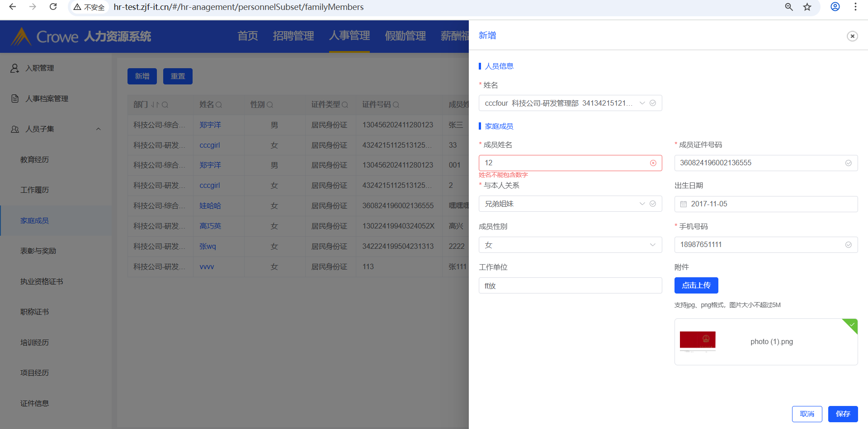
Task: Open the photo (1).png thumbnail preview
Action: [x=698, y=341]
